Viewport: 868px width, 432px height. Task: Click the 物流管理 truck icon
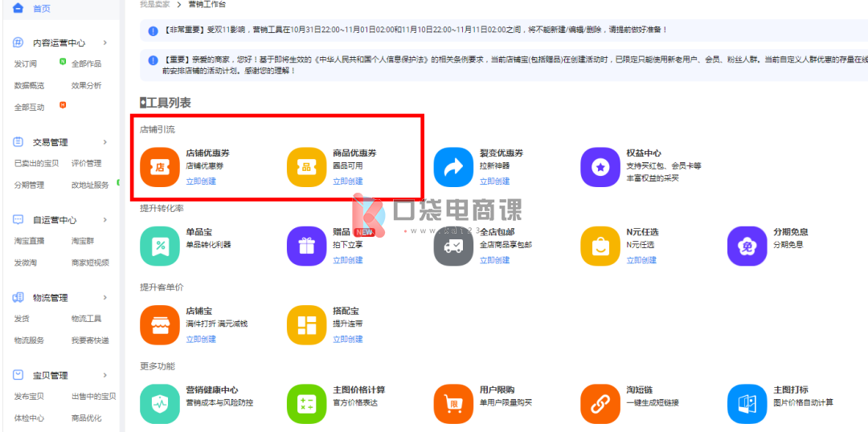(18, 298)
